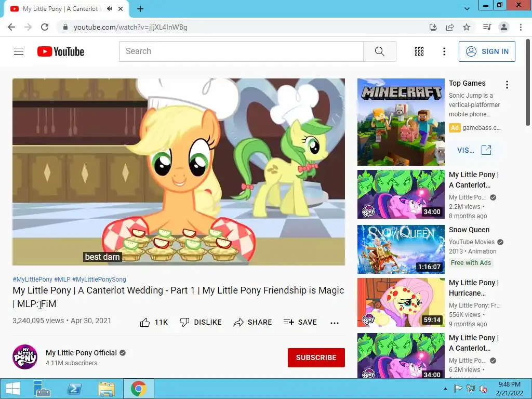Bookmark this page with the star icon
Viewport: 532px width, 399px height.
coord(467,27)
